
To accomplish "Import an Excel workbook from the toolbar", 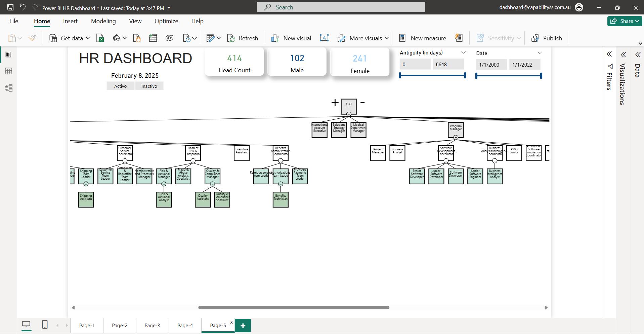I will click(100, 38).
